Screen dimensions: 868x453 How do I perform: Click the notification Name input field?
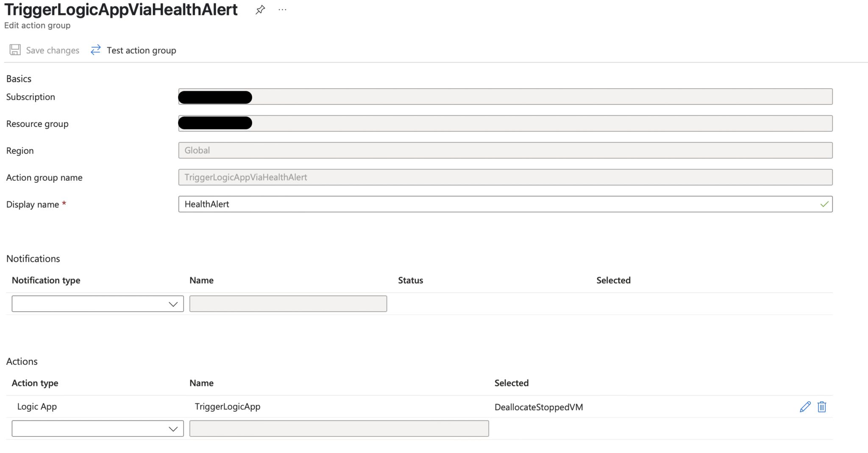[288, 304]
